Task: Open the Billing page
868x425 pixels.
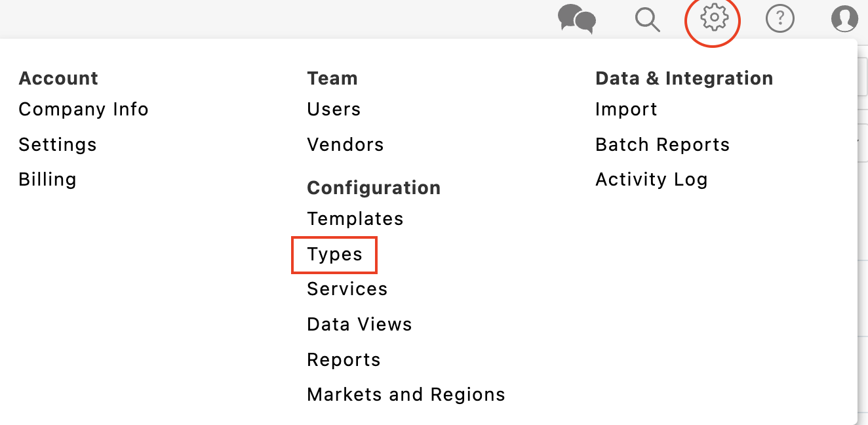Action: [47, 180]
